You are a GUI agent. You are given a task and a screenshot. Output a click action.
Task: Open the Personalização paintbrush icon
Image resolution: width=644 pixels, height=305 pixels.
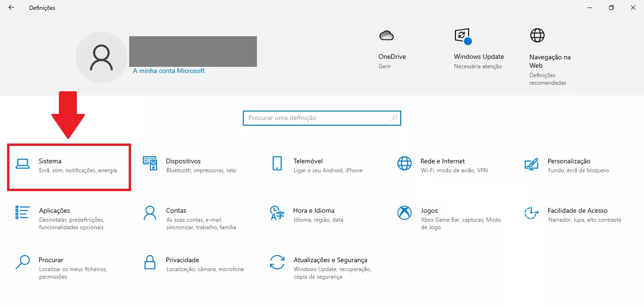click(531, 164)
